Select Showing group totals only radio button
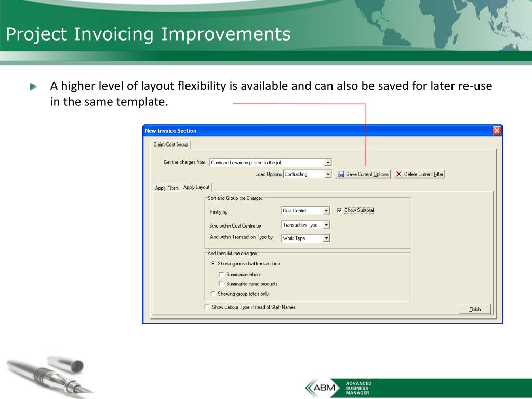532x399 pixels. pyautogui.click(x=213, y=294)
